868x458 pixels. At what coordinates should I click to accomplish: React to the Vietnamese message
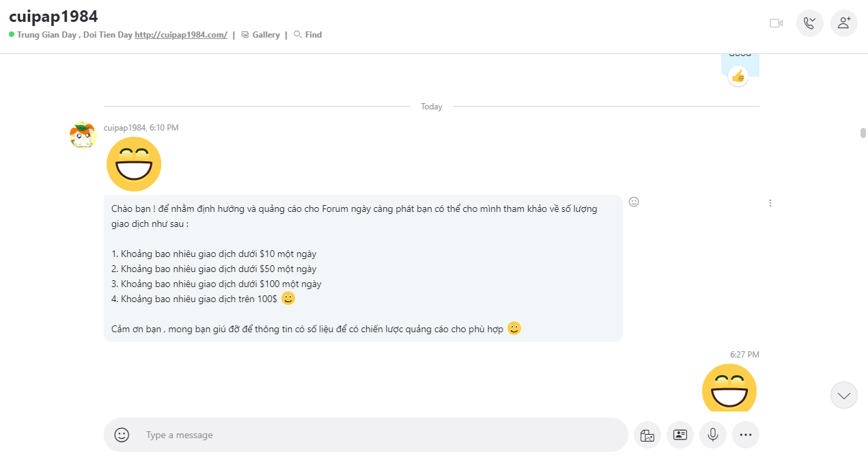634,202
